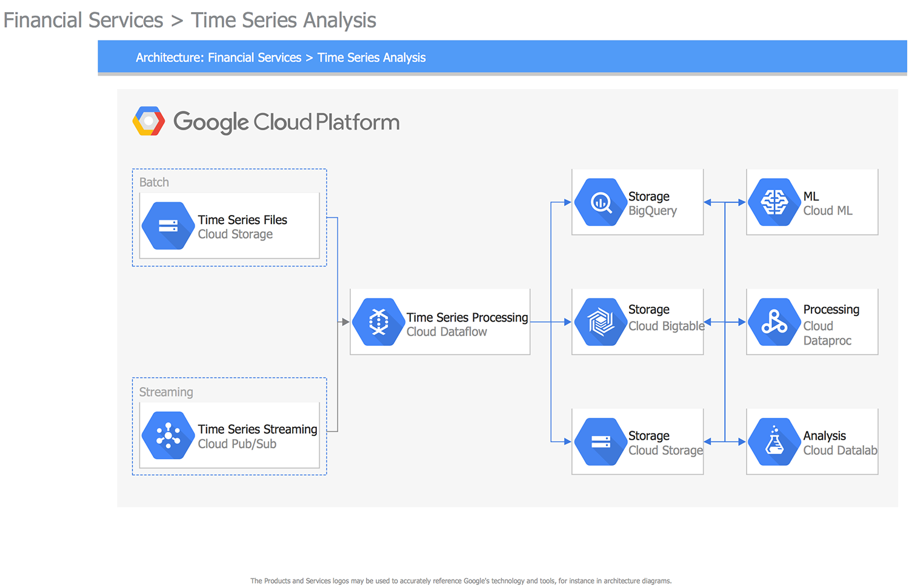The width and height of the screenshot is (909, 588).
Task: Click the footer note about Products and Services logos
Action: click(x=461, y=581)
